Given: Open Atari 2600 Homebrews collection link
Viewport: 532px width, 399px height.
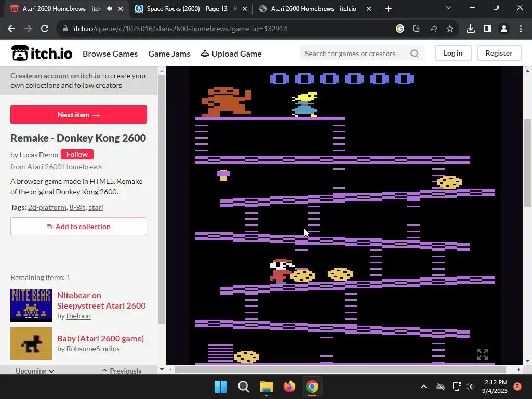Looking at the screenshot, I should (x=64, y=167).
